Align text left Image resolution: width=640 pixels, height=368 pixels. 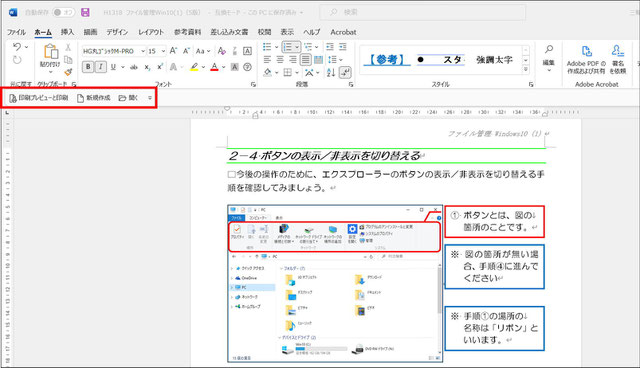point(267,60)
